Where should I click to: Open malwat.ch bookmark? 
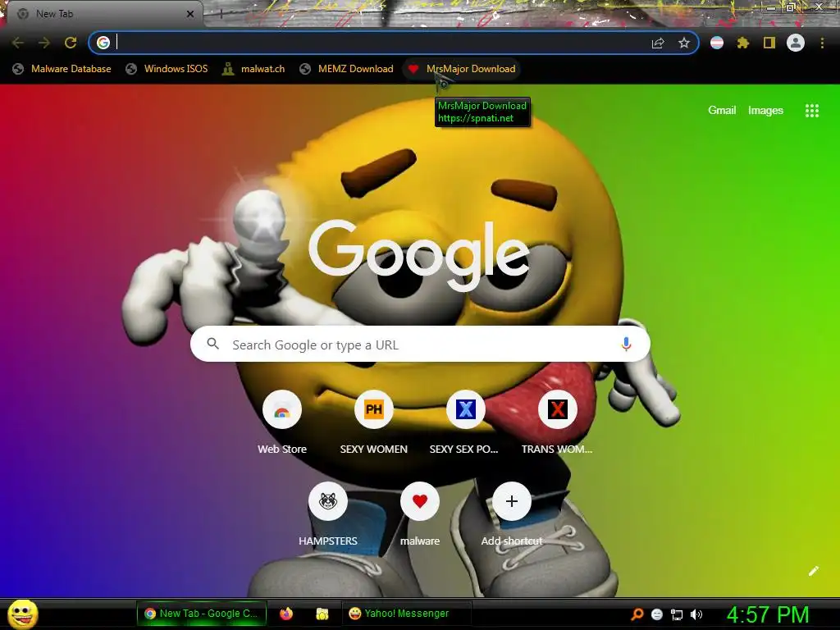coord(253,69)
